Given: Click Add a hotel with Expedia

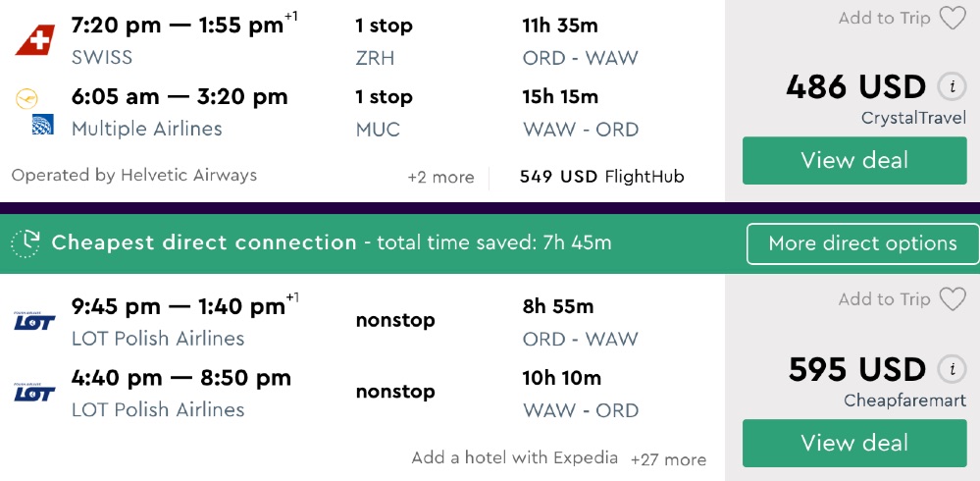Looking at the screenshot, I should pyautogui.click(x=515, y=457).
